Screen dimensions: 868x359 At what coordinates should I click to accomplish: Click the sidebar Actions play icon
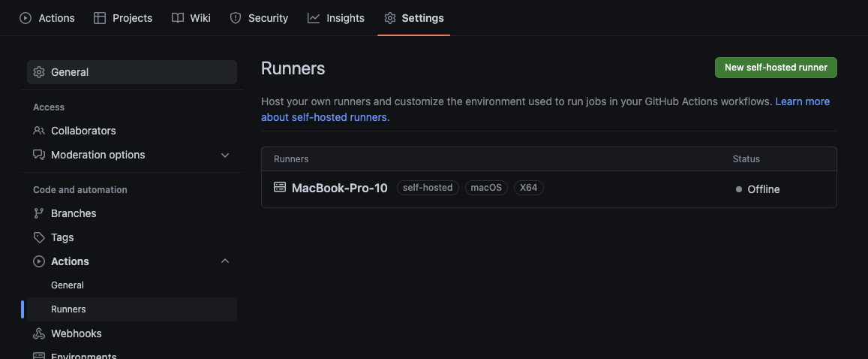coord(39,261)
